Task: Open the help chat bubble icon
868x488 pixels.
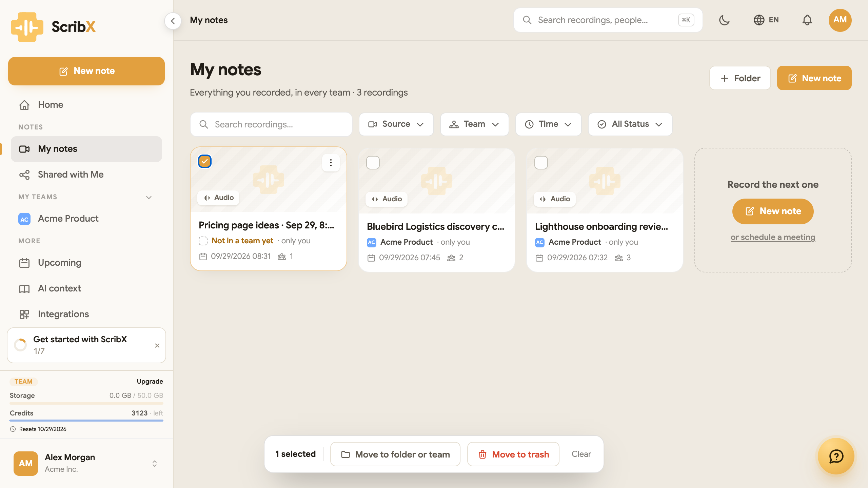Action: pos(836,456)
